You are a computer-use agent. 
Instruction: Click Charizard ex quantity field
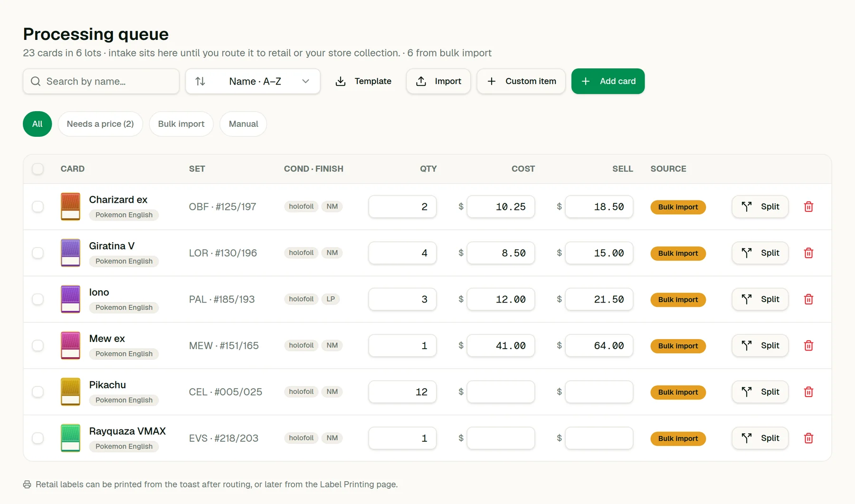(402, 207)
